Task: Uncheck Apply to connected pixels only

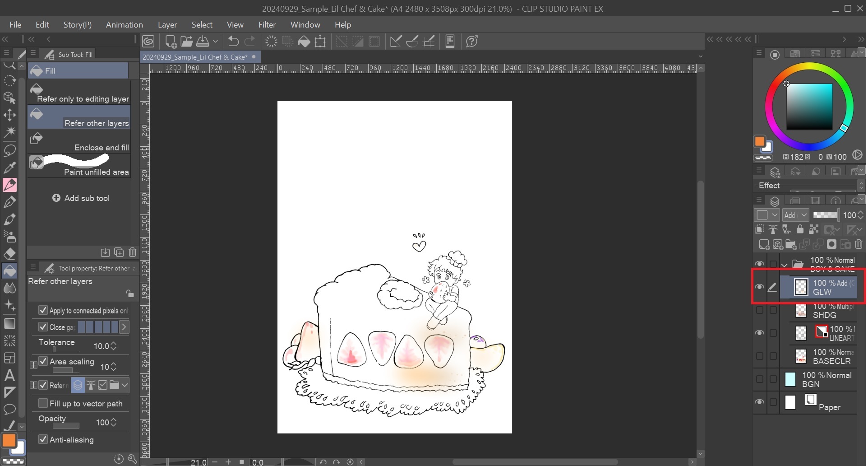Action: coord(43,310)
